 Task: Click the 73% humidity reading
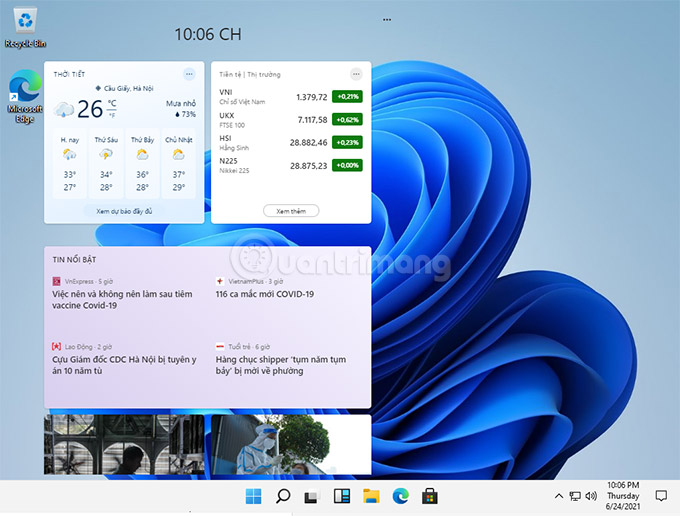186,114
